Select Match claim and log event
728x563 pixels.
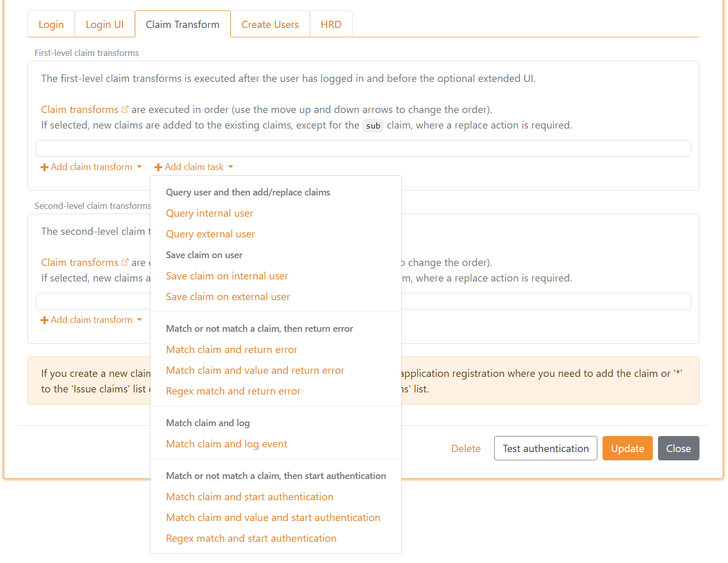pos(227,444)
